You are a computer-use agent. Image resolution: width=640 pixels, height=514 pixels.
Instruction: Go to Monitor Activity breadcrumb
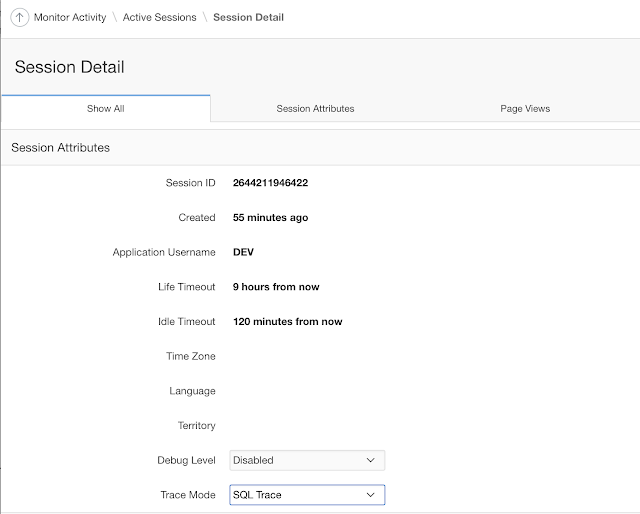(x=70, y=18)
